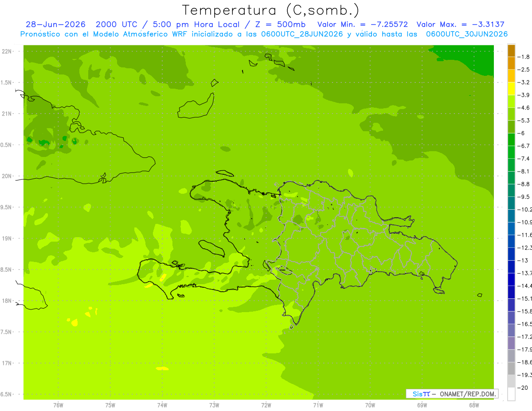Click the "Valor Min. = -7.25572" readout
The width and height of the screenshot is (532, 411).
click(363, 25)
